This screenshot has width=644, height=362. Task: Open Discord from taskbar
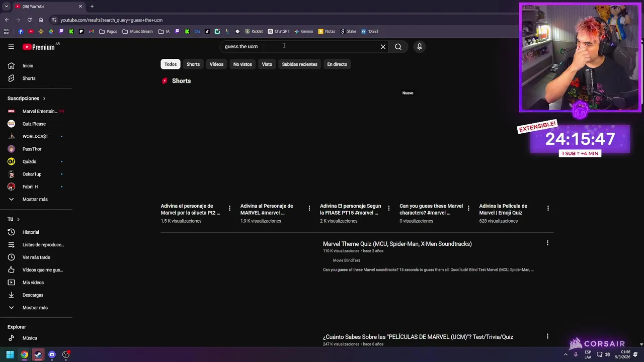(52, 354)
